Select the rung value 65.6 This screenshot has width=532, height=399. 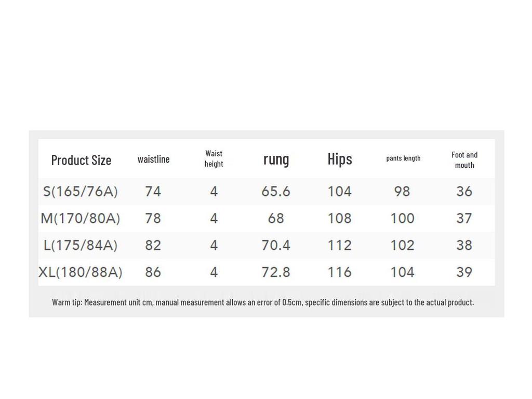pyautogui.click(x=276, y=191)
